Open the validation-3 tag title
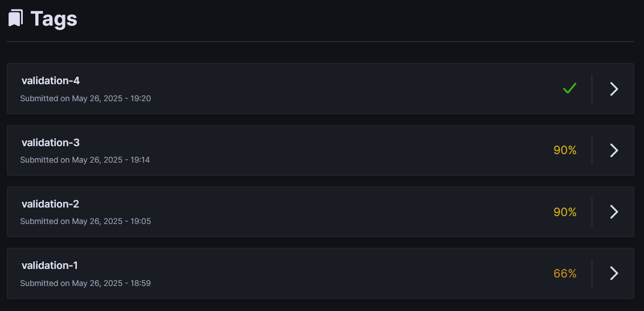The image size is (644, 311). 51,142
